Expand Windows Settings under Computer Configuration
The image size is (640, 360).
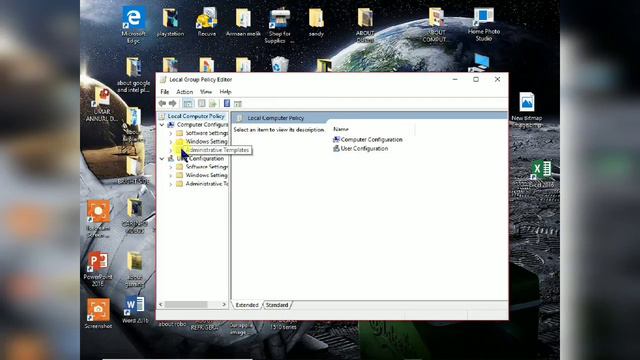tap(171, 142)
